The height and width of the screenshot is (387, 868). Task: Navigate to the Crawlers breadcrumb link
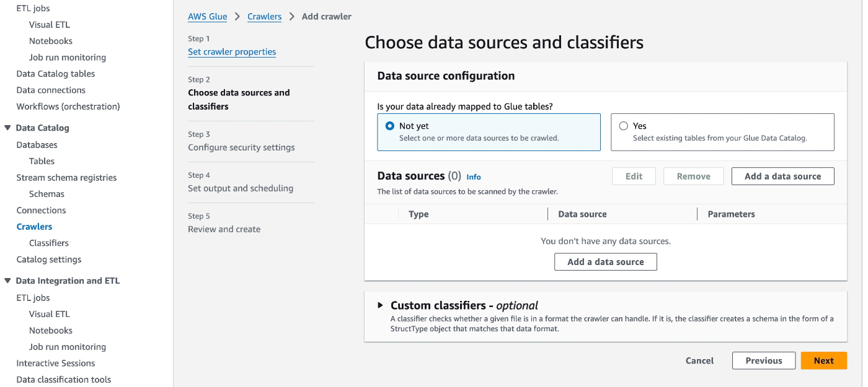click(x=264, y=17)
